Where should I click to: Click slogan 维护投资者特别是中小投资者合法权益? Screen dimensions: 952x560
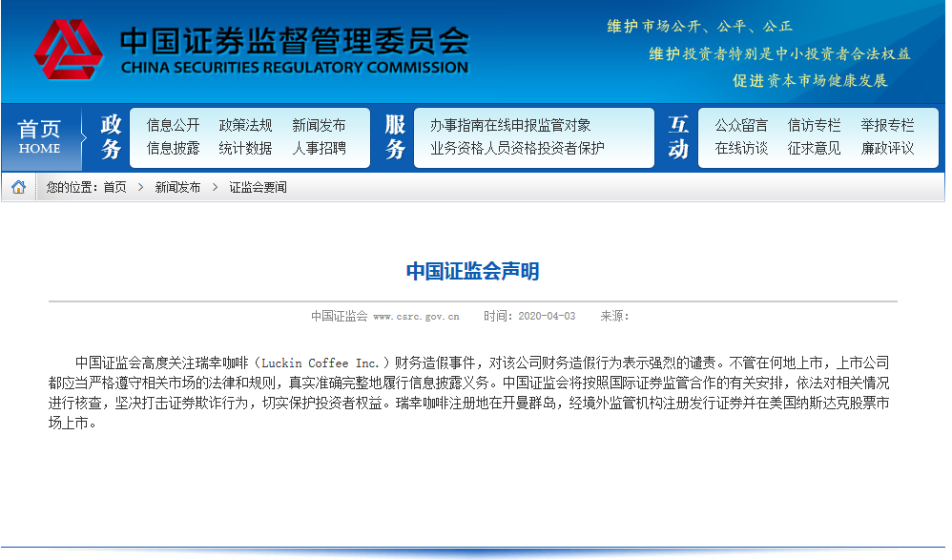click(x=779, y=53)
